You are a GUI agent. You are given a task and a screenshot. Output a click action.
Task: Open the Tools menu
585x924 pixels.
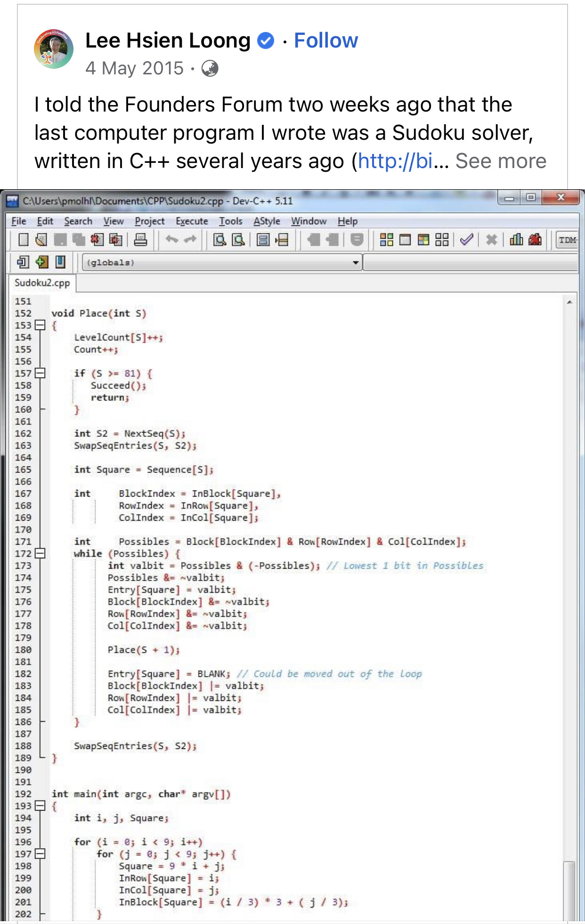click(231, 221)
